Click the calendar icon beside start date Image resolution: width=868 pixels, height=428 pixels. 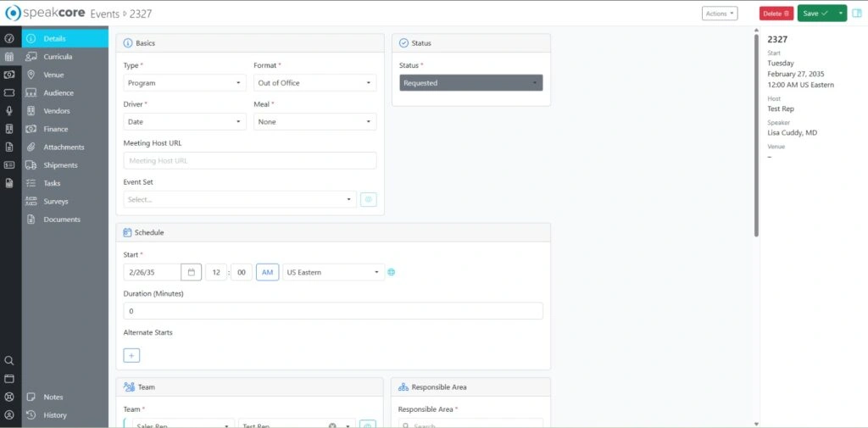192,272
